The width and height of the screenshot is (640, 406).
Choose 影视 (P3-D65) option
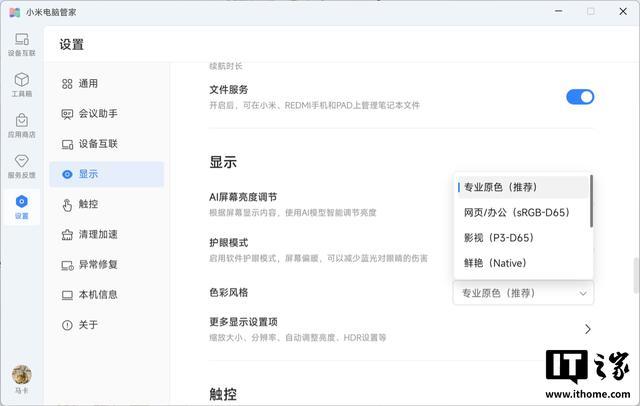pos(523,238)
